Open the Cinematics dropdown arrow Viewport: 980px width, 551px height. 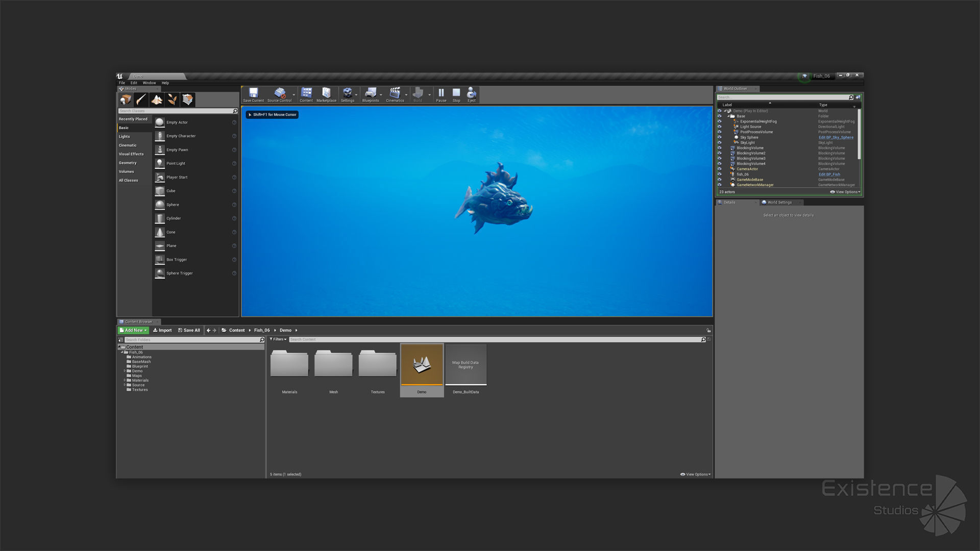coord(406,95)
